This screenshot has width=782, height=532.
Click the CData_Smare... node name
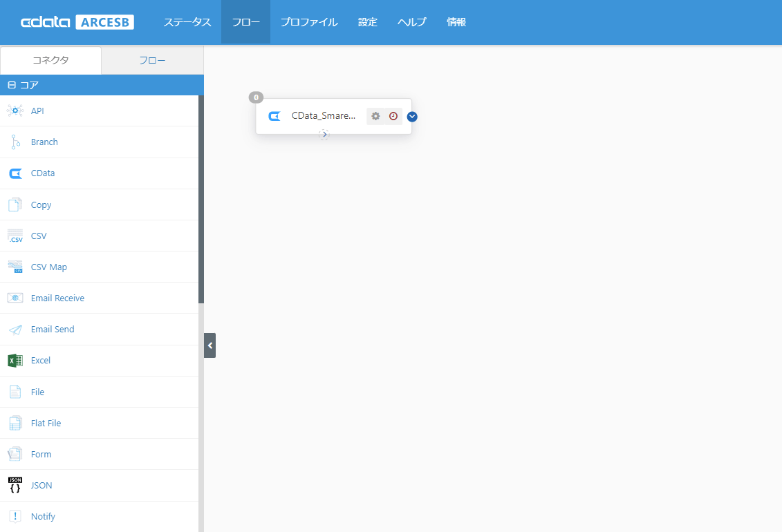pos(323,115)
